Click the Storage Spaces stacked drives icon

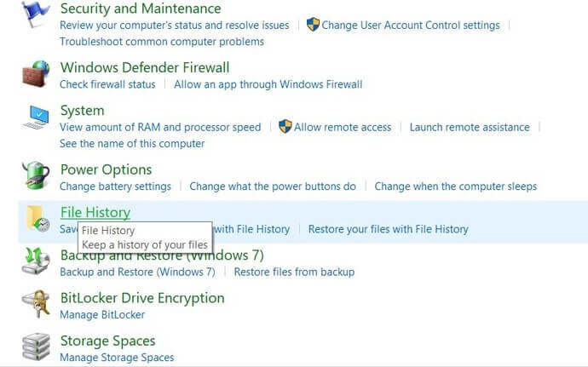tap(36, 347)
